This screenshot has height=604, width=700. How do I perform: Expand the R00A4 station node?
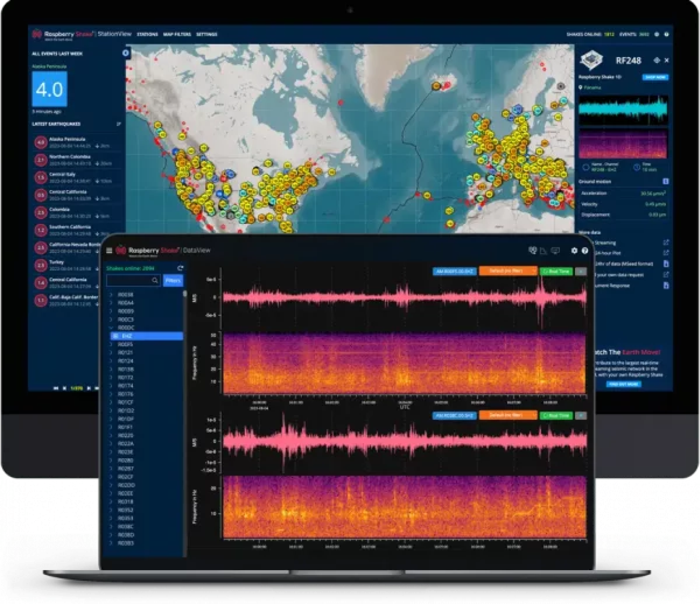click(111, 303)
